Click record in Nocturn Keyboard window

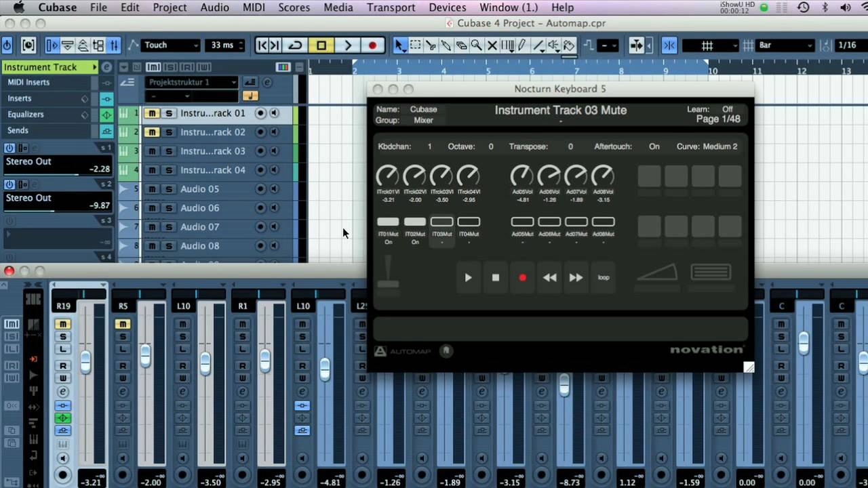[522, 277]
